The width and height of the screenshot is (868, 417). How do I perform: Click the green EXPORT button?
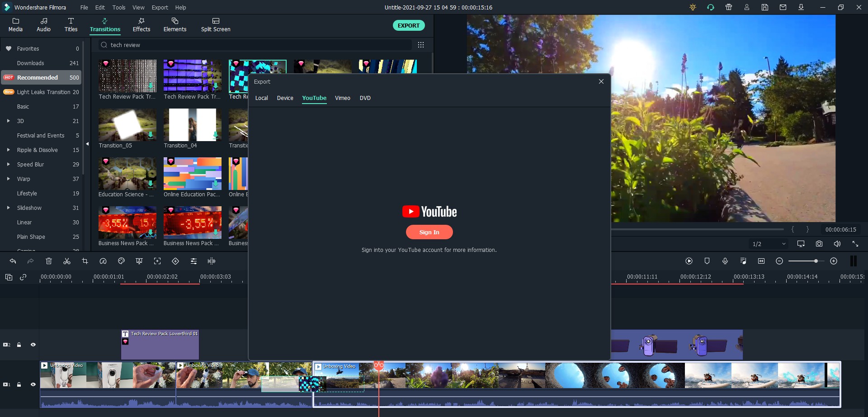click(409, 25)
